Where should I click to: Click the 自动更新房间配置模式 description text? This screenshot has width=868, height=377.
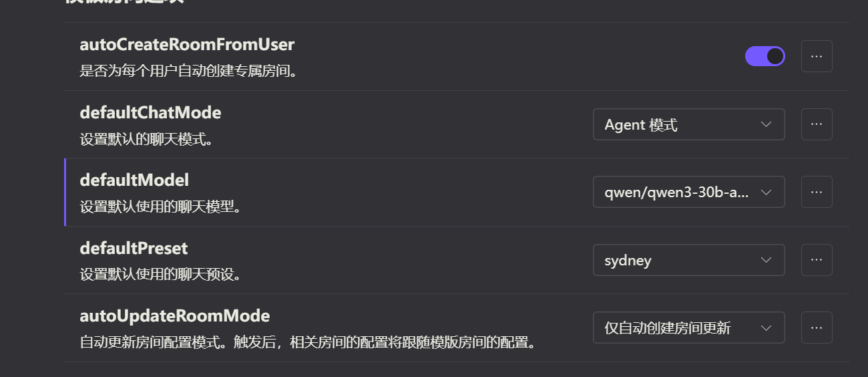(308, 344)
